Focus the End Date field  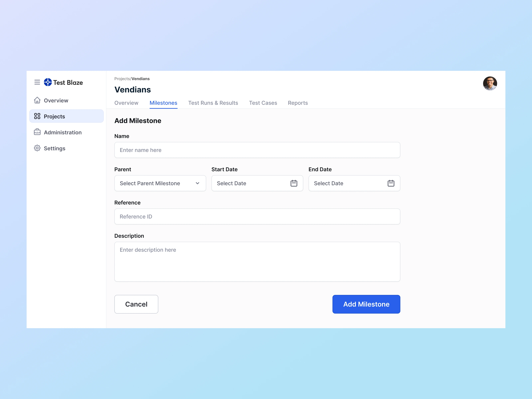(x=354, y=183)
